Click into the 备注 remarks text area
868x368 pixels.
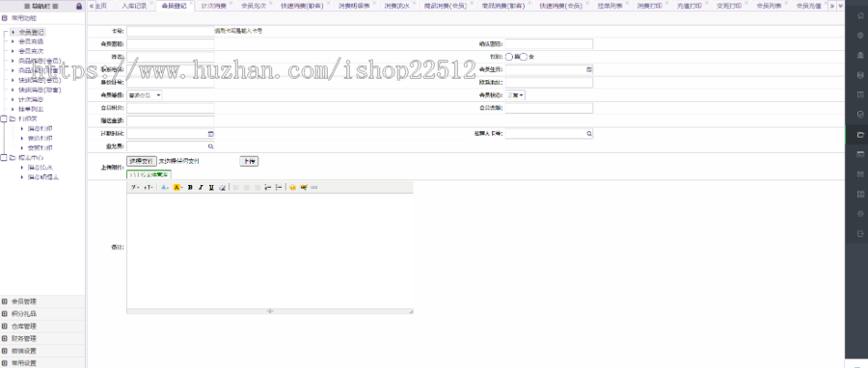click(x=270, y=250)
